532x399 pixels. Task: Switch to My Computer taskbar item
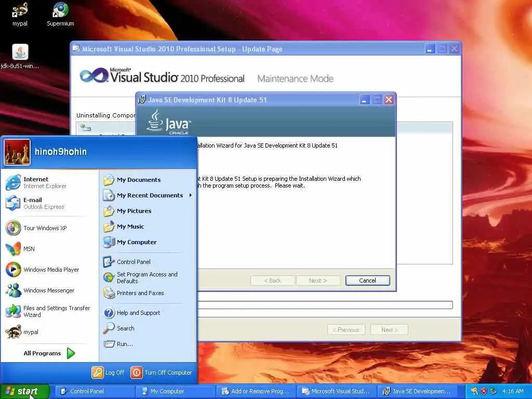click(x=175, y=391)
